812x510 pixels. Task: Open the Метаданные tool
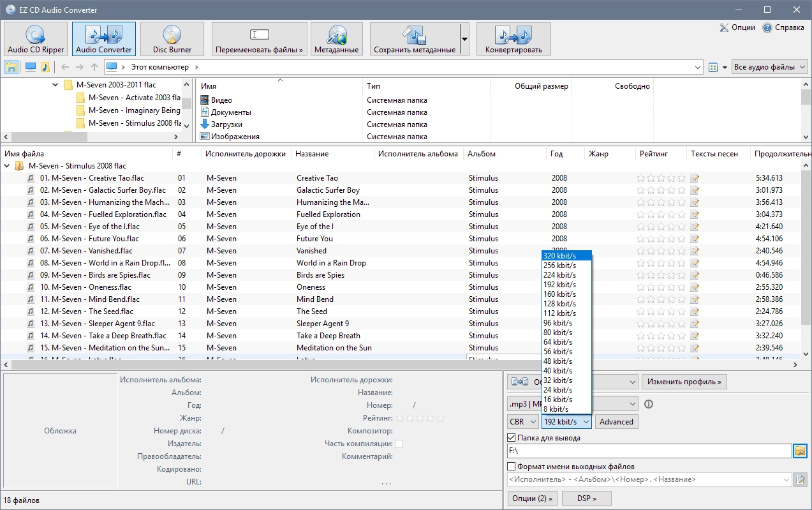point(337,39)
